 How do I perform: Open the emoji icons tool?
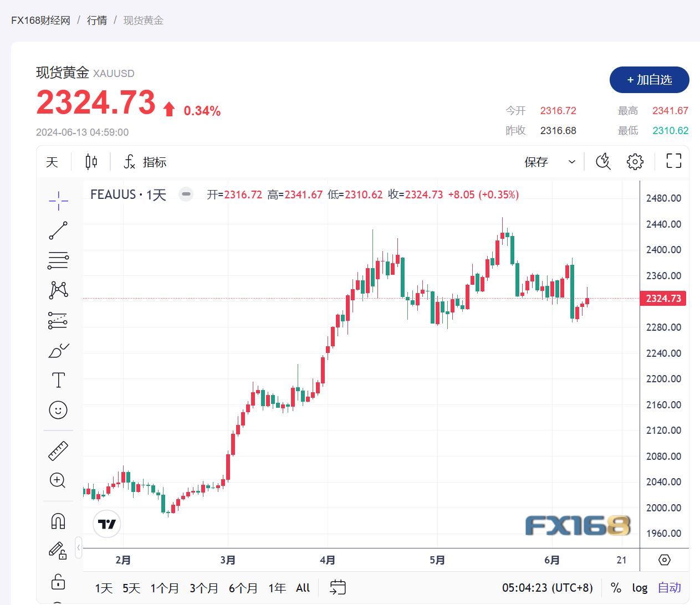pos(58,410)
